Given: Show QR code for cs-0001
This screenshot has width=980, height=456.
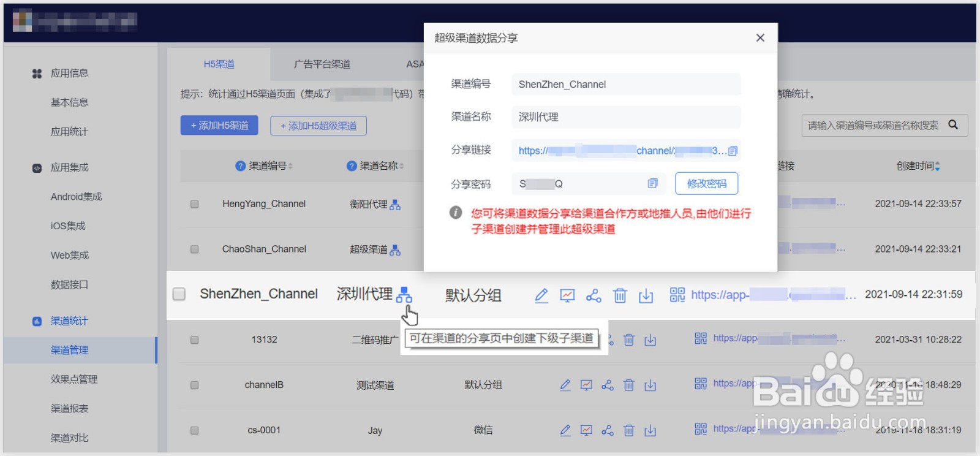Looking at the screenshot, I should [x=701, y=429].
